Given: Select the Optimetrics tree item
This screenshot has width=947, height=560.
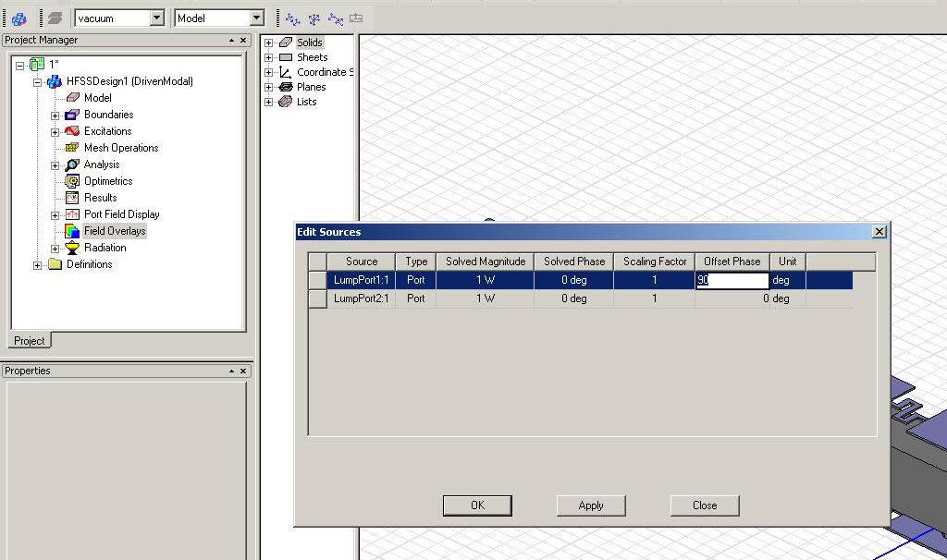Looking at the screenshot, I should 108,181.
